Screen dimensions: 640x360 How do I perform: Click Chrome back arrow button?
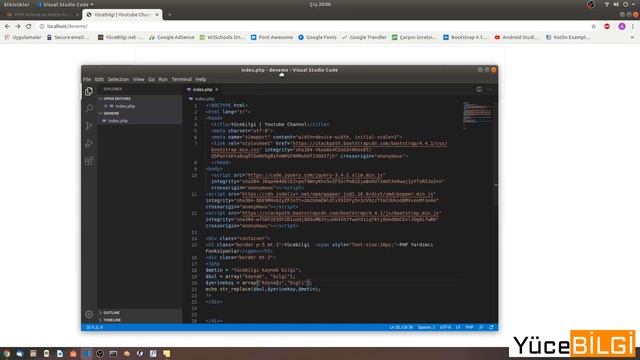pyautogui.click(x=7, y=26)
